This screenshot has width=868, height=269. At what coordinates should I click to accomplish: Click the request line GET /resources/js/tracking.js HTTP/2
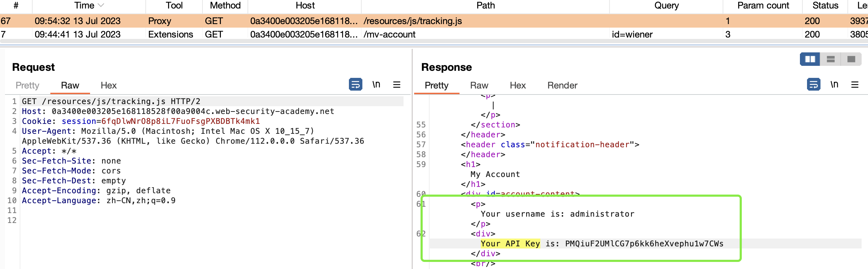[x=111, y=101]
